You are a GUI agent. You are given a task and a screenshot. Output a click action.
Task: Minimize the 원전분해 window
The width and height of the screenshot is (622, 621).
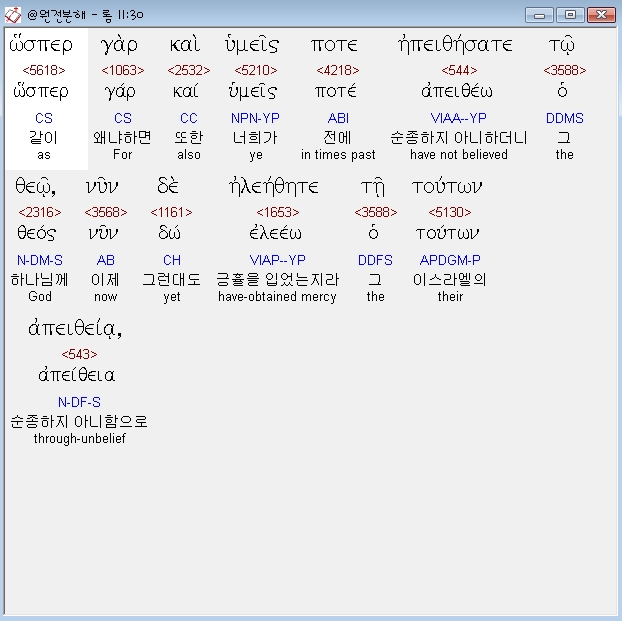click(x=539, y=15)
